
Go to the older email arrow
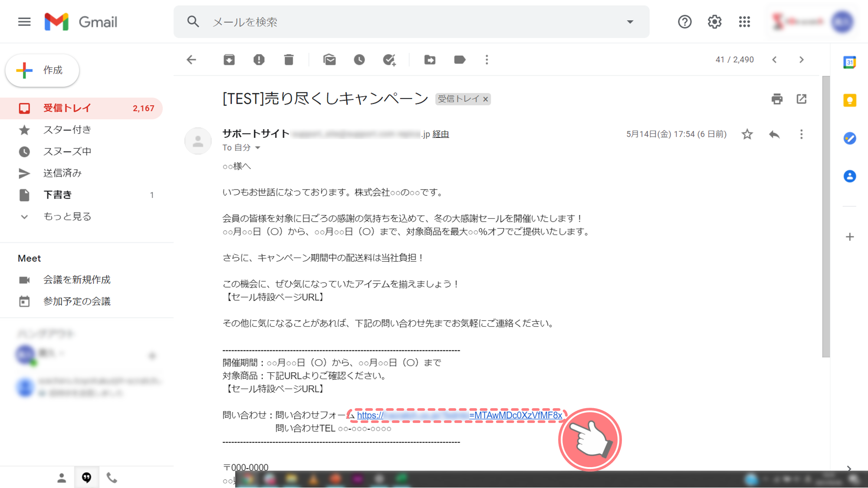pyautogui.click(x=802, y=60)
